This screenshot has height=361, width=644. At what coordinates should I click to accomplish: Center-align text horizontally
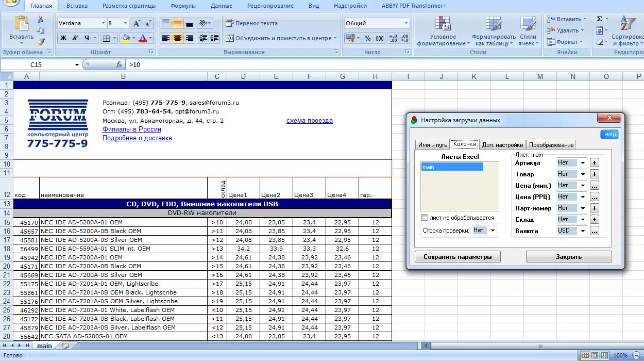tap(177, 38)
